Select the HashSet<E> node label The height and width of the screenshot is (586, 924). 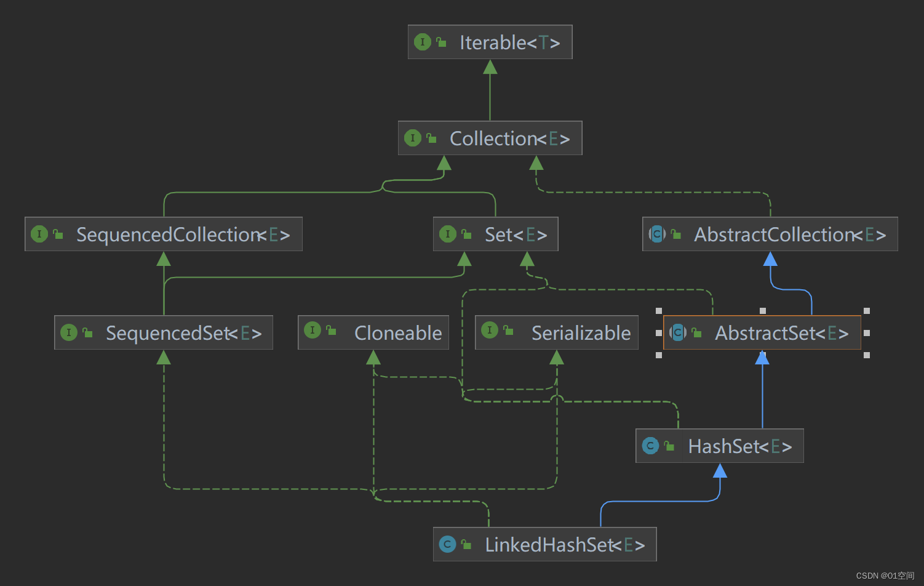coord(740,446)
